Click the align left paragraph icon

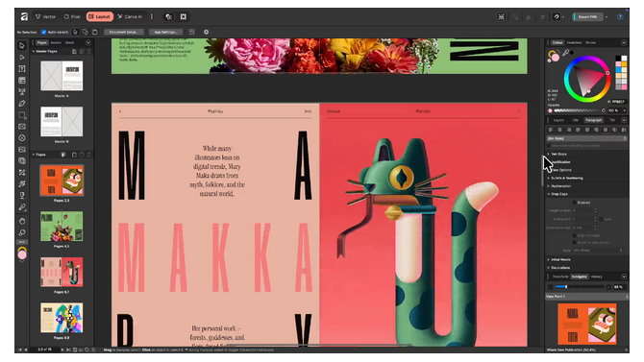(551, 130)
